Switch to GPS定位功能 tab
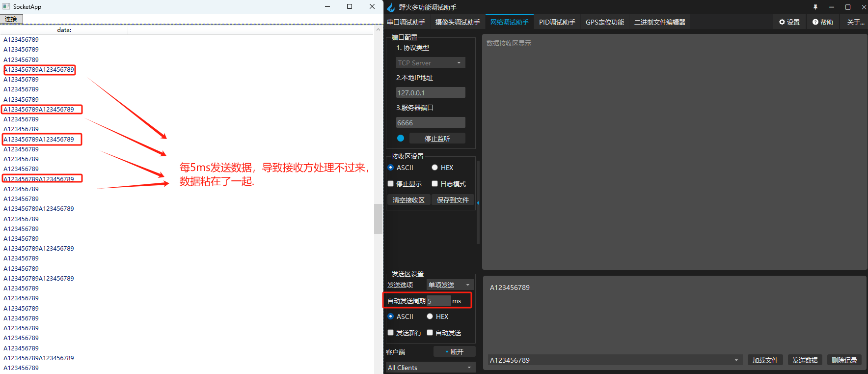The image size is (868, 374). (605, 22)
